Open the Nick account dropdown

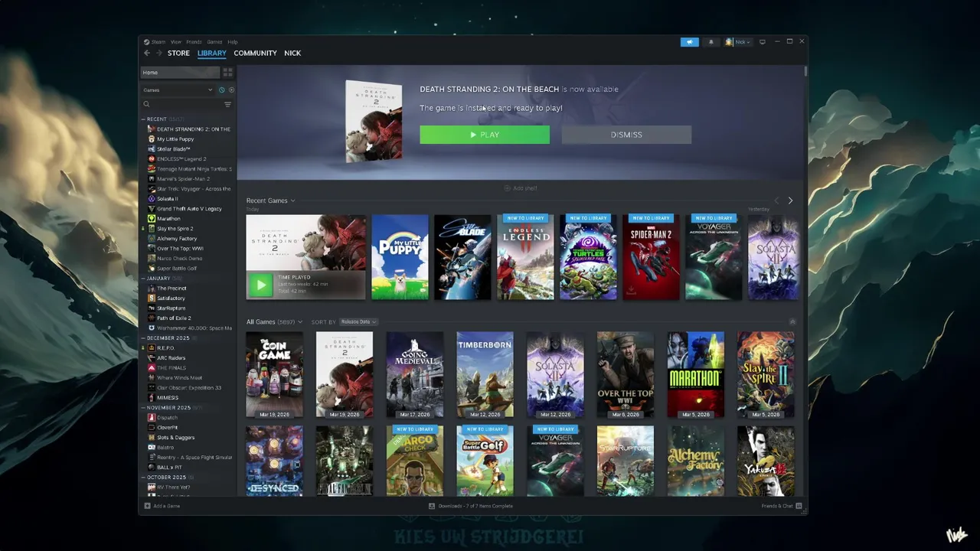(x=742, y=42)
